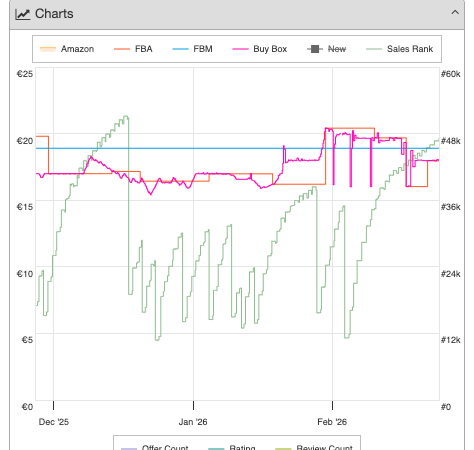Screen dimensions: 474x450
Task: Enable the struck-through New series
Action: (x=326, y=49)
